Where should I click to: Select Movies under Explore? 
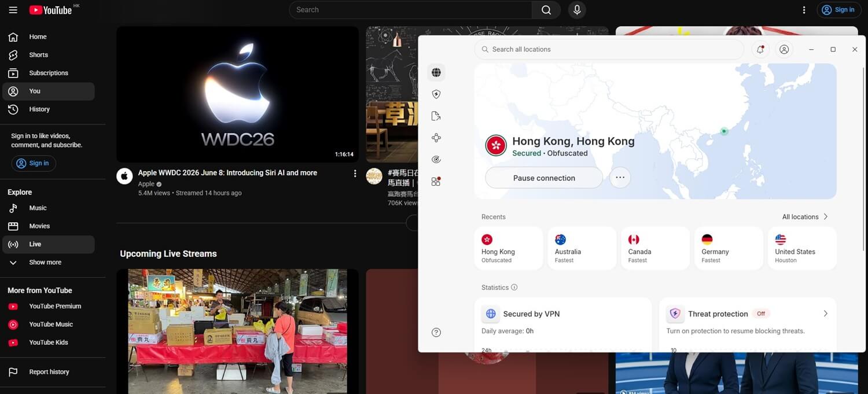point(49,226)
